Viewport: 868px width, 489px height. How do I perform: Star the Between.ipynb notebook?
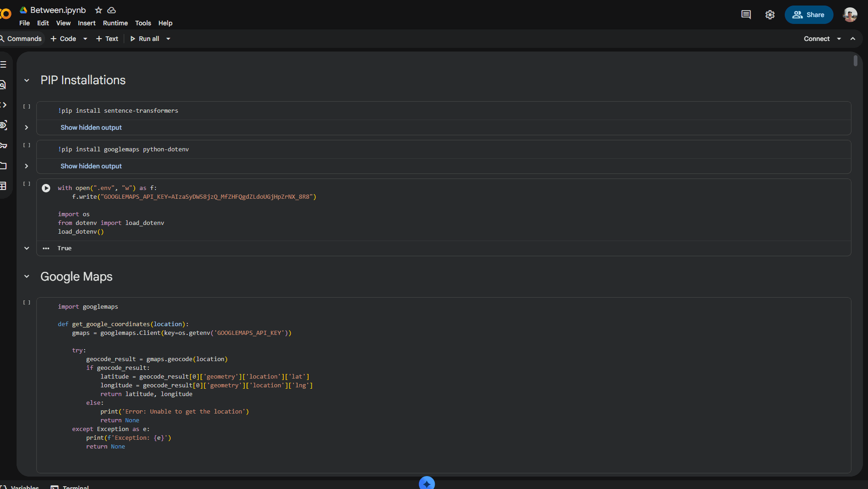[98, 10]
